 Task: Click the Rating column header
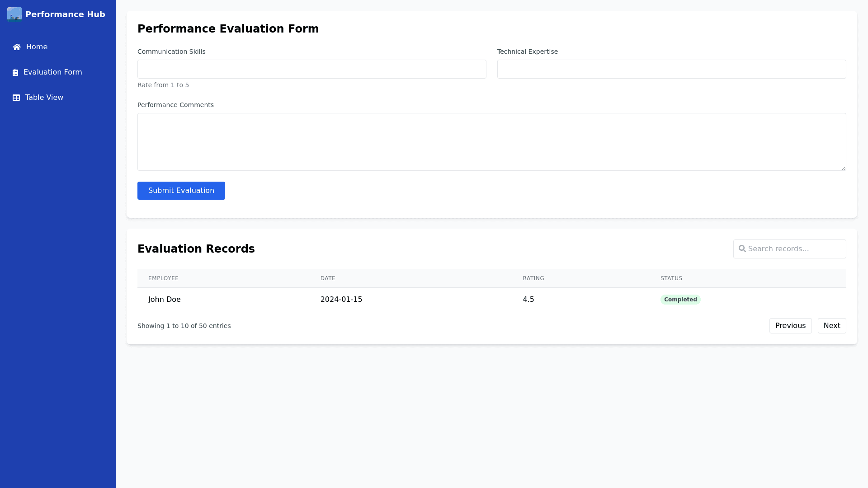[x=533, y=278]
